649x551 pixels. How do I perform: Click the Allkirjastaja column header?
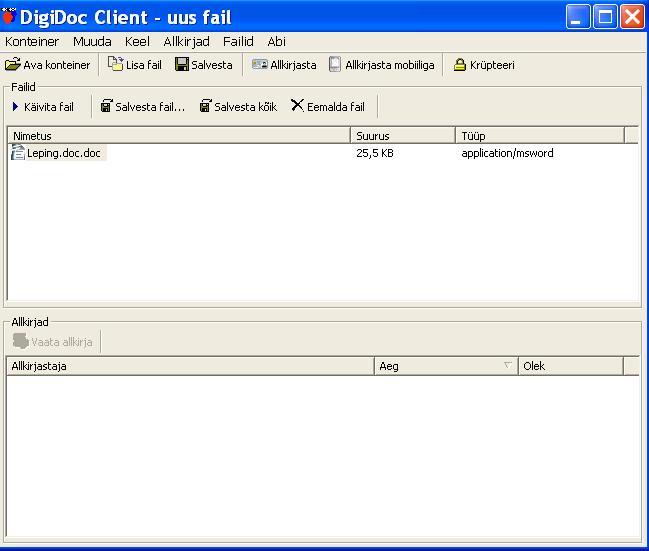[190, 366]
